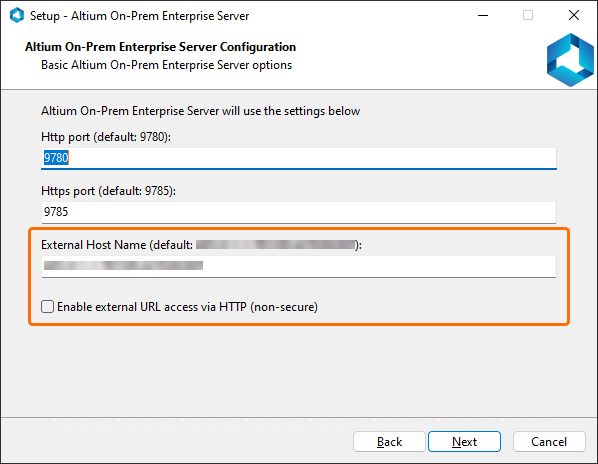Viewport: 598px width, 464px height.
Task: Click the 'Enable external URL access' label text
Action: point(187,307)
